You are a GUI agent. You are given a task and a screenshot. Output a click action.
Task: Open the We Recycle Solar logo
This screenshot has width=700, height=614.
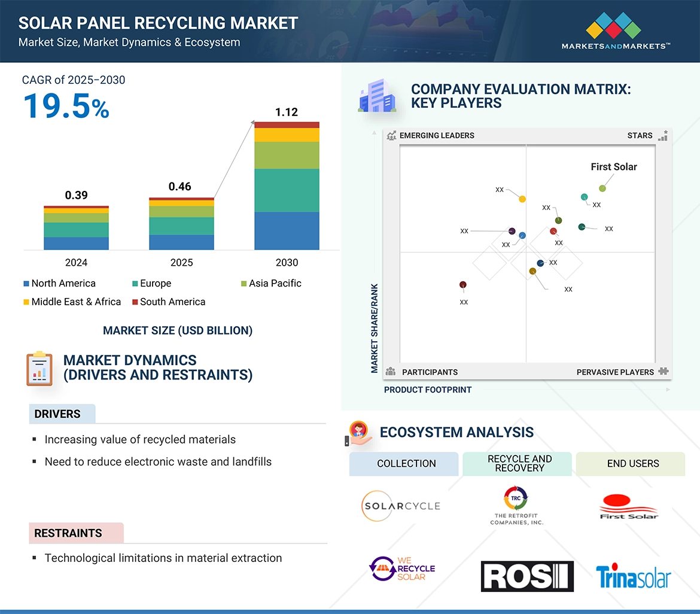tap(401, 569)
